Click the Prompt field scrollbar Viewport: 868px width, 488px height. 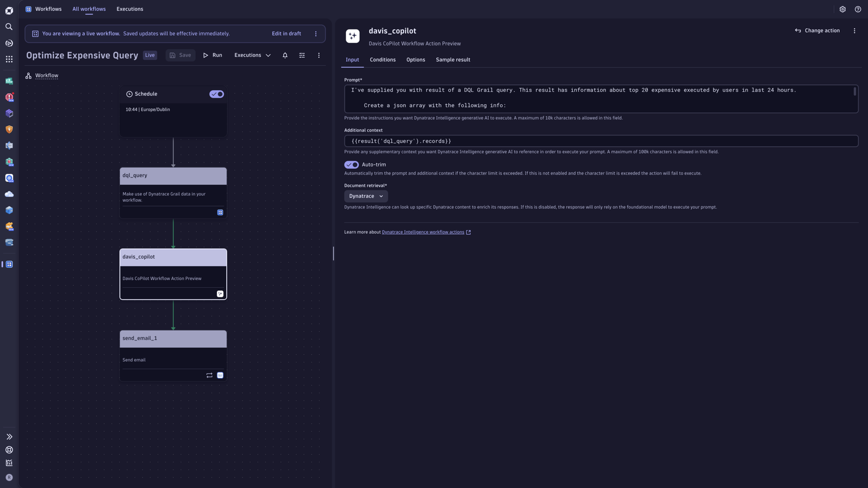pyautogui.click(x=854, y=92)
